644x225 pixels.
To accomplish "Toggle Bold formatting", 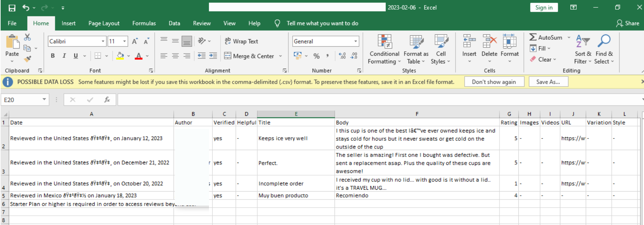I will pyautogui.click(x=53, y=56).
